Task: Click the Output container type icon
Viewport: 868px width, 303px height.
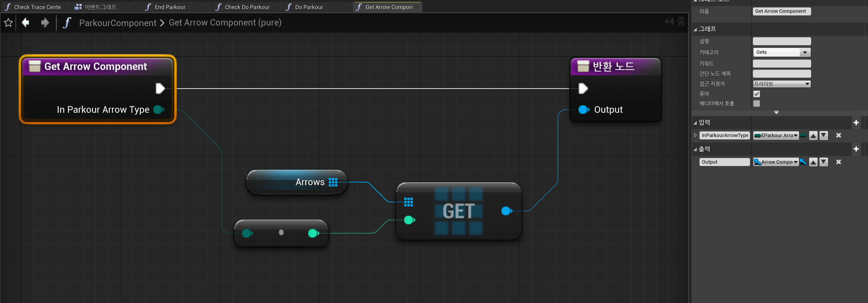Action: (803, 162)
